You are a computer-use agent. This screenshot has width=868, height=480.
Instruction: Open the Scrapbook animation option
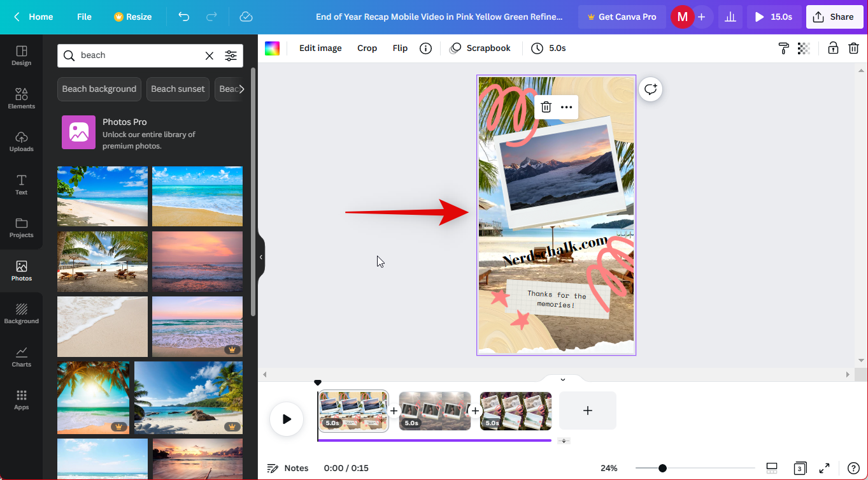tap(480, 48)
